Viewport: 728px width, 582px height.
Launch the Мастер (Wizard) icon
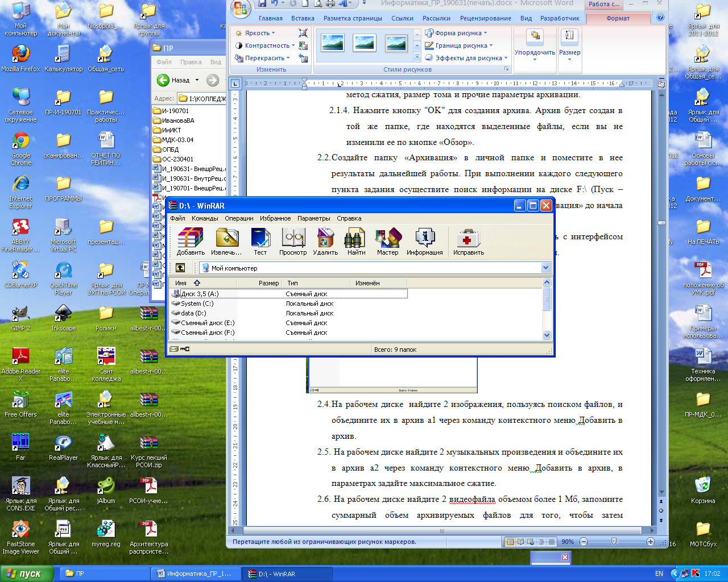tap(387, 241)
